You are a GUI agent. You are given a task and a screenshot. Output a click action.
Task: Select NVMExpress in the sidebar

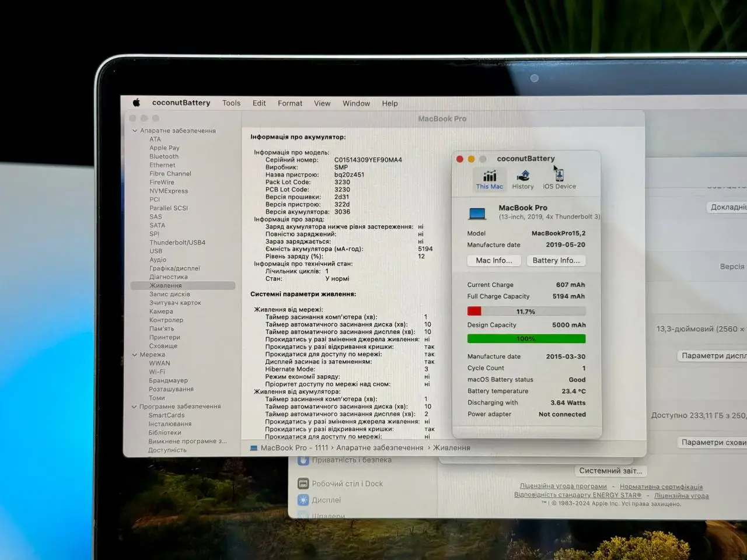169,191
